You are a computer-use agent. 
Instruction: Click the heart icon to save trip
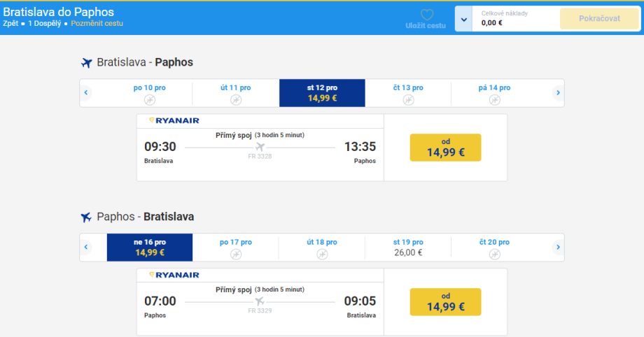(426, 15)
